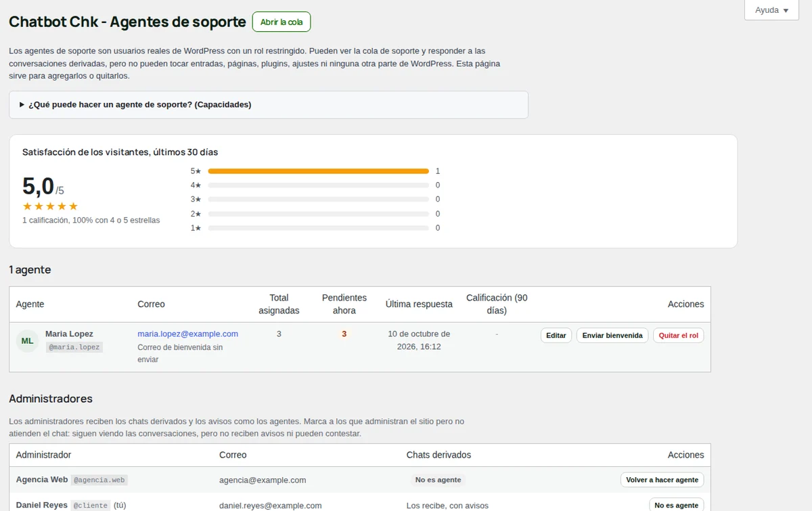
Task: Click the '1 agente' heading
Action: click(30, 269)
